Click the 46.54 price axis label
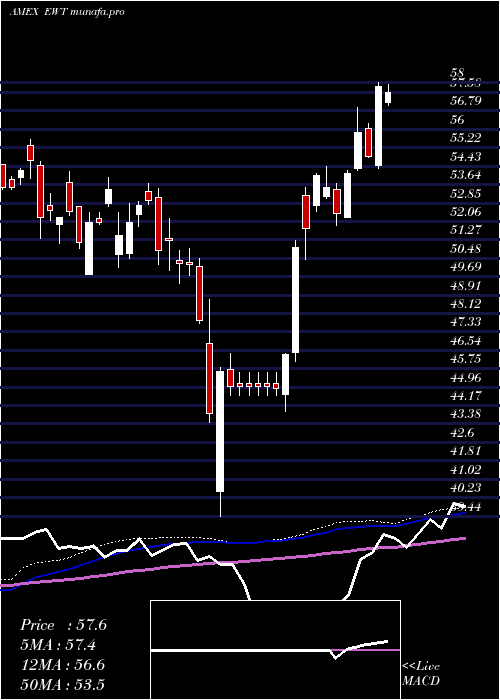This screenshot has height=700, width=500. click(466, 341)
